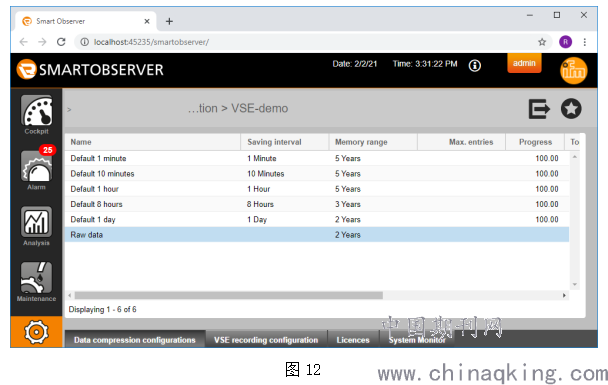Open the Analysis chart icon

[x=36, y=222]
